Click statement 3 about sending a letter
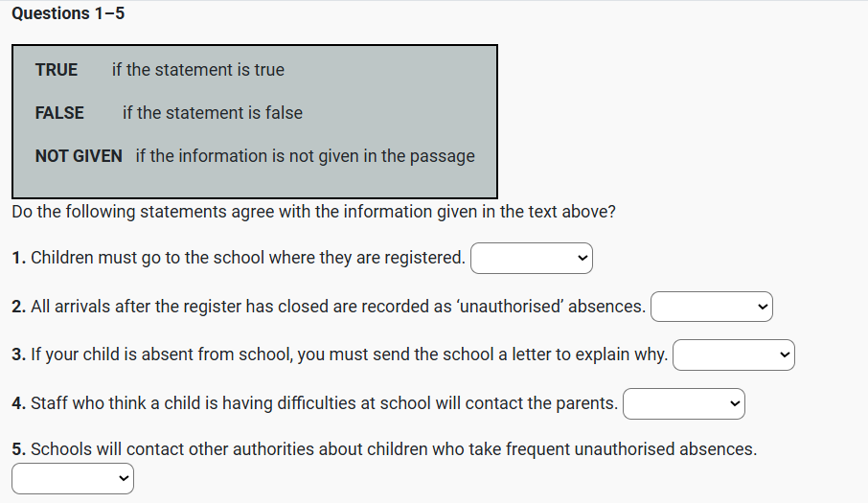 (340, 354)
